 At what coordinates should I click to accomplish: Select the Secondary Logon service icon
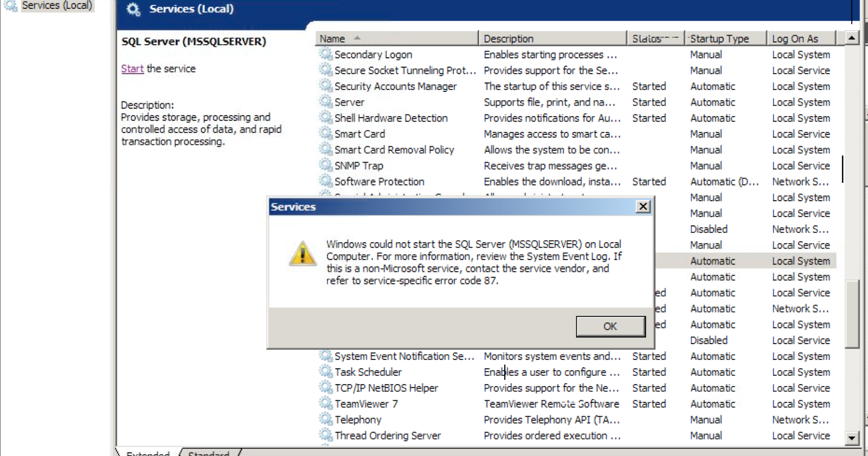[326, 54]
